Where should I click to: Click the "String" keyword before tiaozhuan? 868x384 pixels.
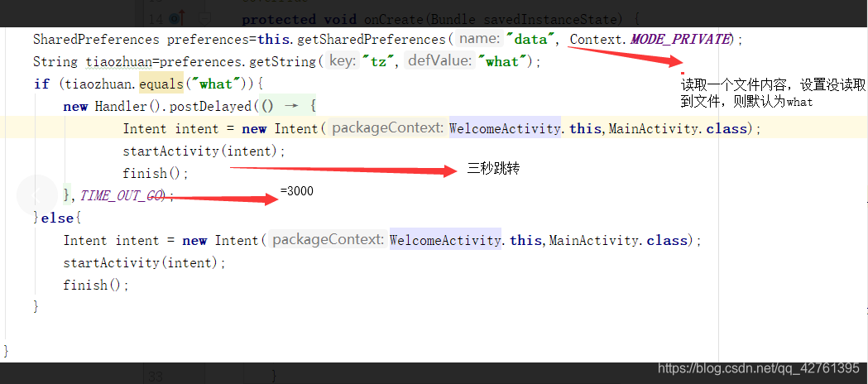tap(56, 62)
